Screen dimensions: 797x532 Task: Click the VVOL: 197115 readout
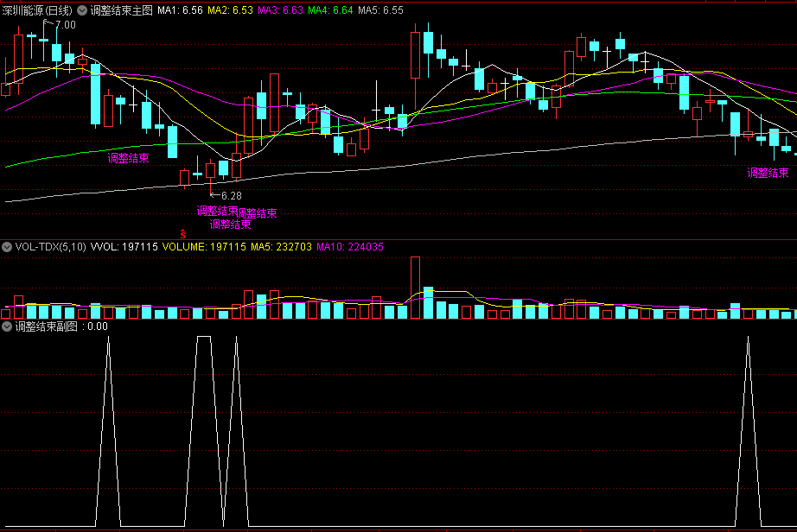[124, 247]
